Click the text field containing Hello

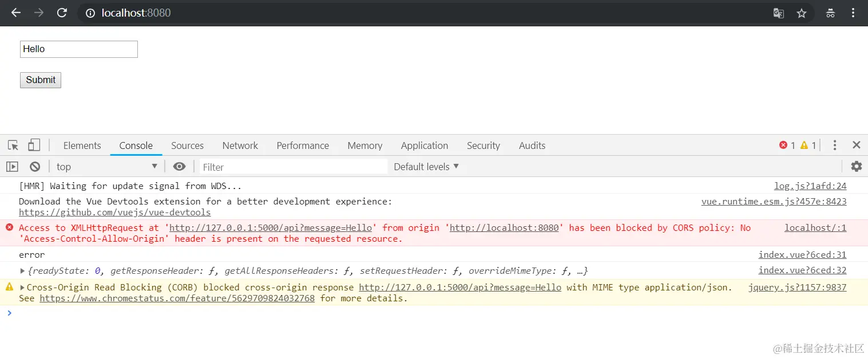pyautogui.click(x=79, y=49)
